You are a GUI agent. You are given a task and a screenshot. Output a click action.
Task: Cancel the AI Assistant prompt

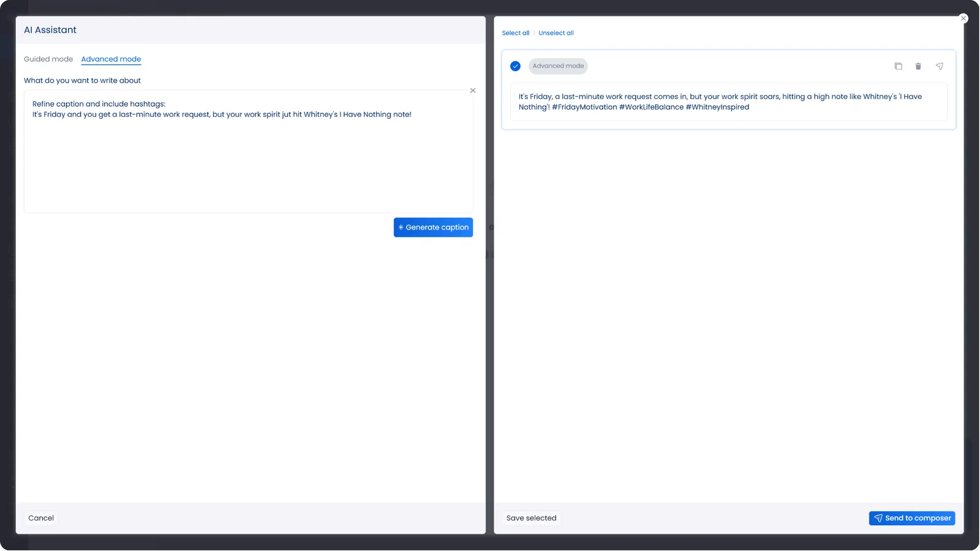point(41,518)
